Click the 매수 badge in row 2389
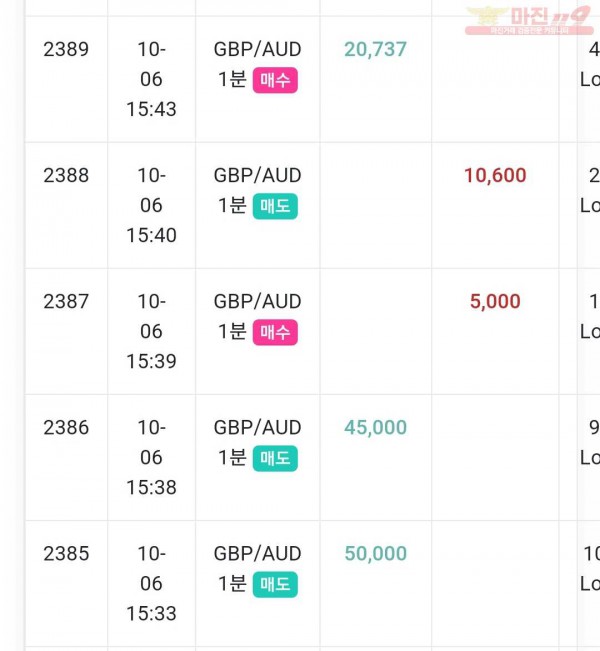 (x=275, y=80)
